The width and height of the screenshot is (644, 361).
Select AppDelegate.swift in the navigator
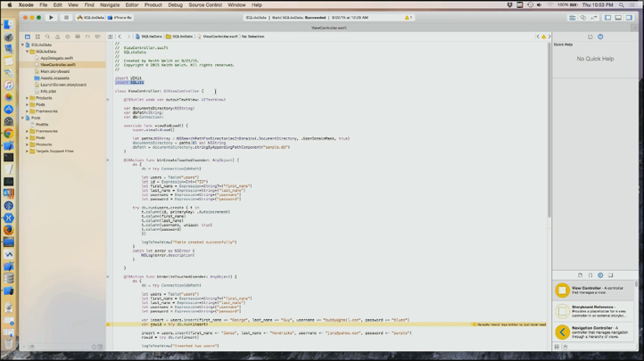(56, 58)
